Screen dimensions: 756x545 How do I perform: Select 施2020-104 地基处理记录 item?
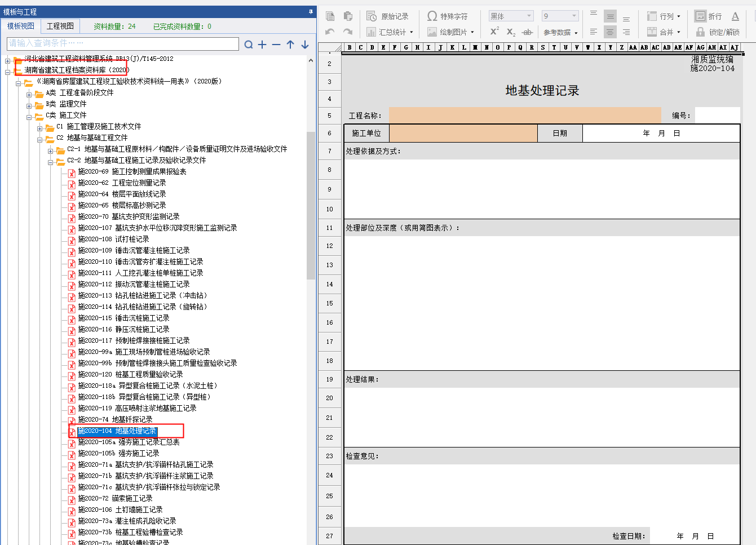(x=117, y=431)
